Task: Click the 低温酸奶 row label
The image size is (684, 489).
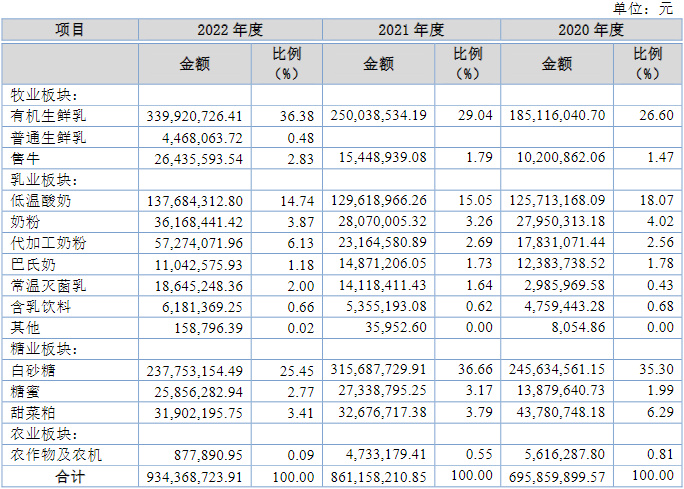Action: click(41, 201)
